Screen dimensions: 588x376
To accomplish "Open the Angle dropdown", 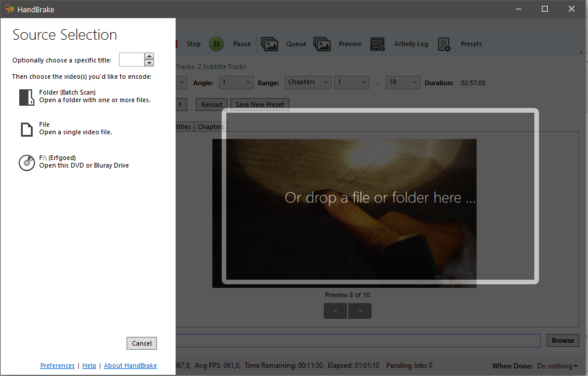I will click(236, 82).
